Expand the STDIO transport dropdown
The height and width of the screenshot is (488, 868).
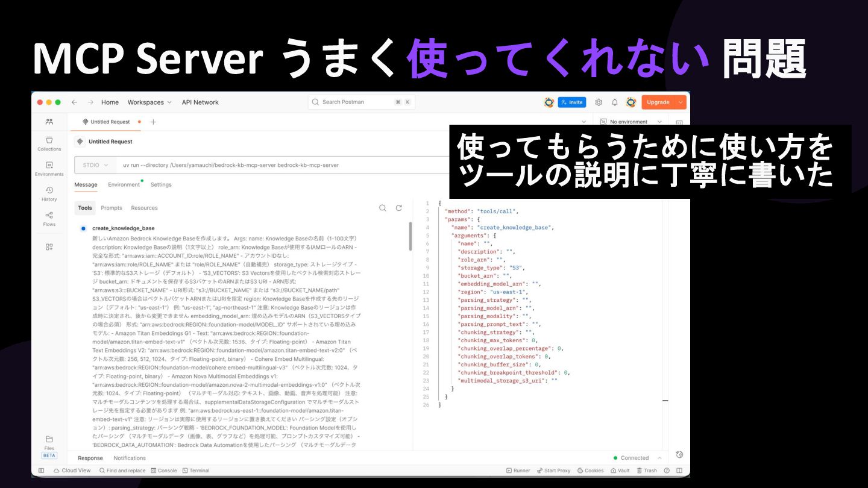tap(95, 165)
